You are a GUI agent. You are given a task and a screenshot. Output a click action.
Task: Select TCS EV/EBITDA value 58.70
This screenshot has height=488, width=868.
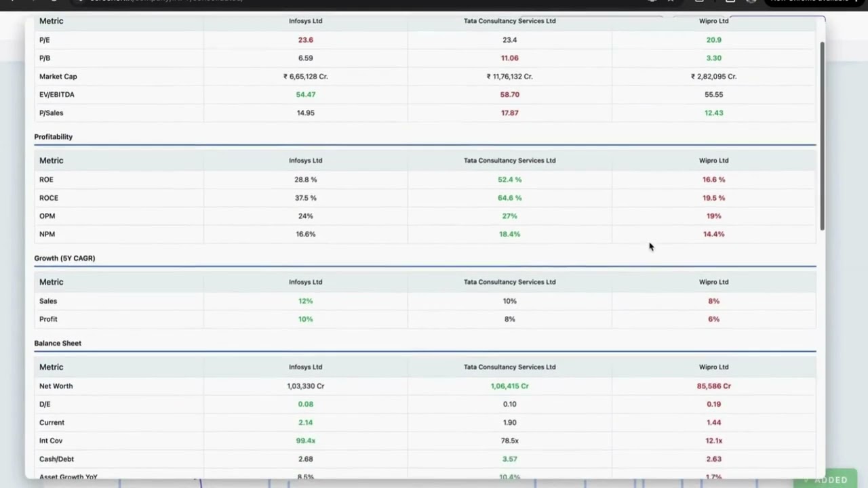point(510,95)
